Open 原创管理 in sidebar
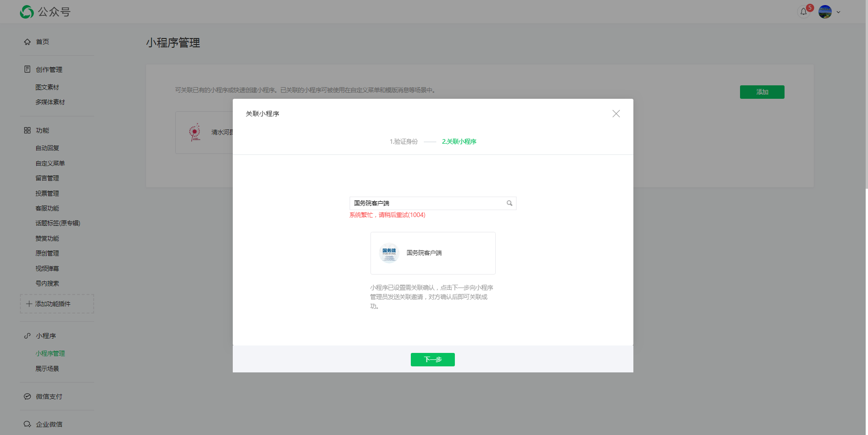Screen dimensions: 868x435 (47, 253)
